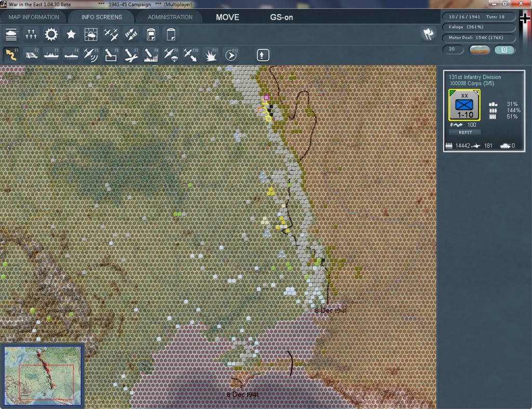Select the F2 rail move mode

pos(32,55)
